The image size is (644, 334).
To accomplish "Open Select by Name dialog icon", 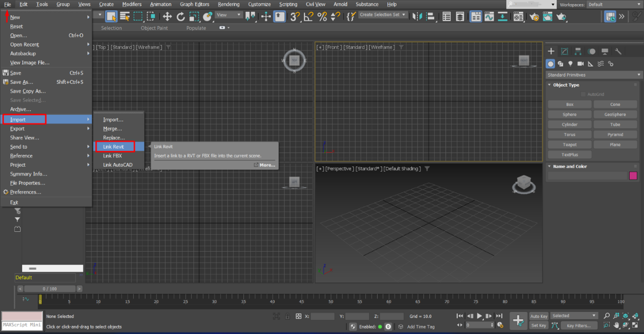I will (124, 16).
